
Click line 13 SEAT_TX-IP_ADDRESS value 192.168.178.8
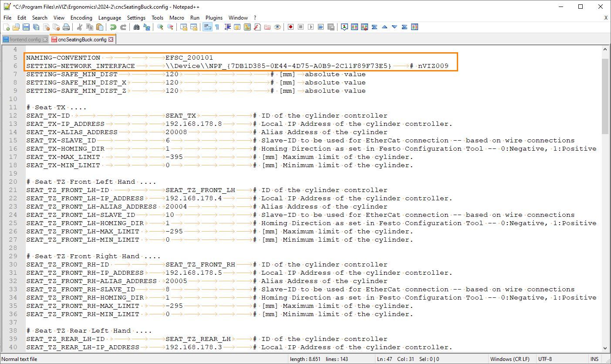coord(193,124)
